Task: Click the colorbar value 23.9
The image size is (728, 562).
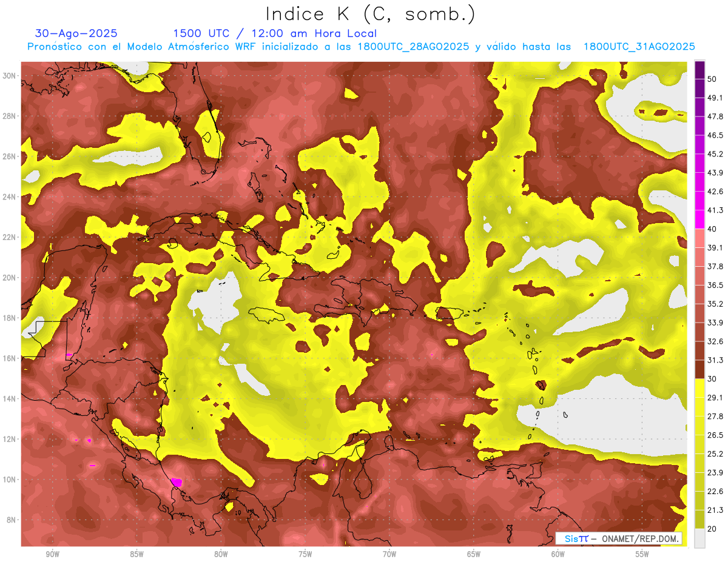Action: click(715, 473)
